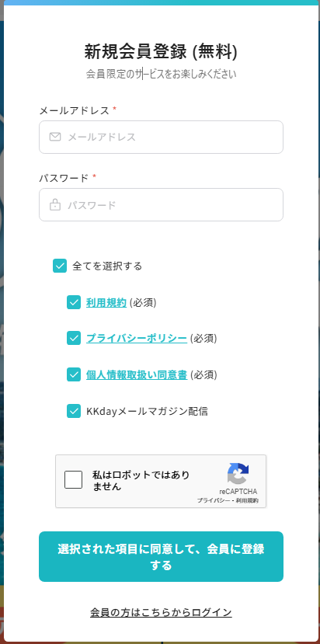Untick the 個人情報取扱い同意書 checkbox

(74, 374)
